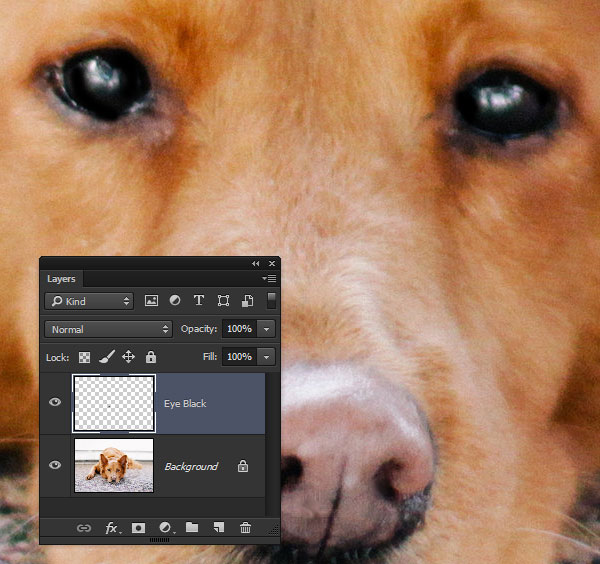Switch to the Layers tab
This screenshot has height=564, width=600.
pyautogui.click(x=61, y=279)
